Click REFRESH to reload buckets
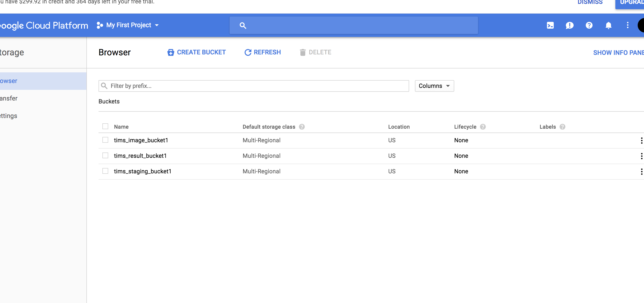Image resolution: width=644 pixels, height=303 pixels. point(263,52)
